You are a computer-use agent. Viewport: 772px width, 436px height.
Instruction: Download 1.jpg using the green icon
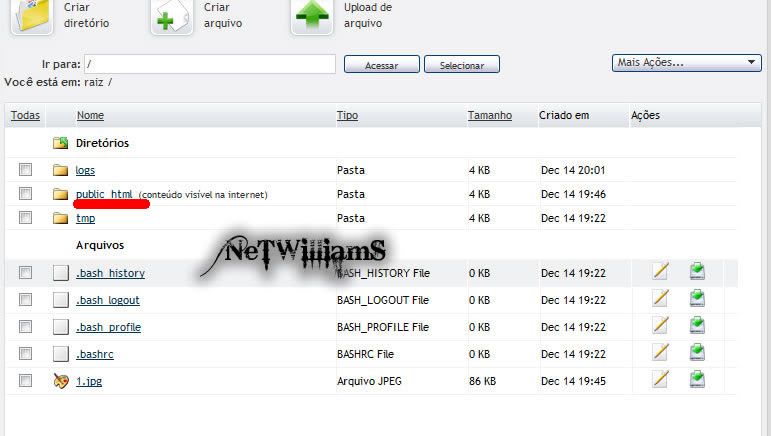point(697,379)
